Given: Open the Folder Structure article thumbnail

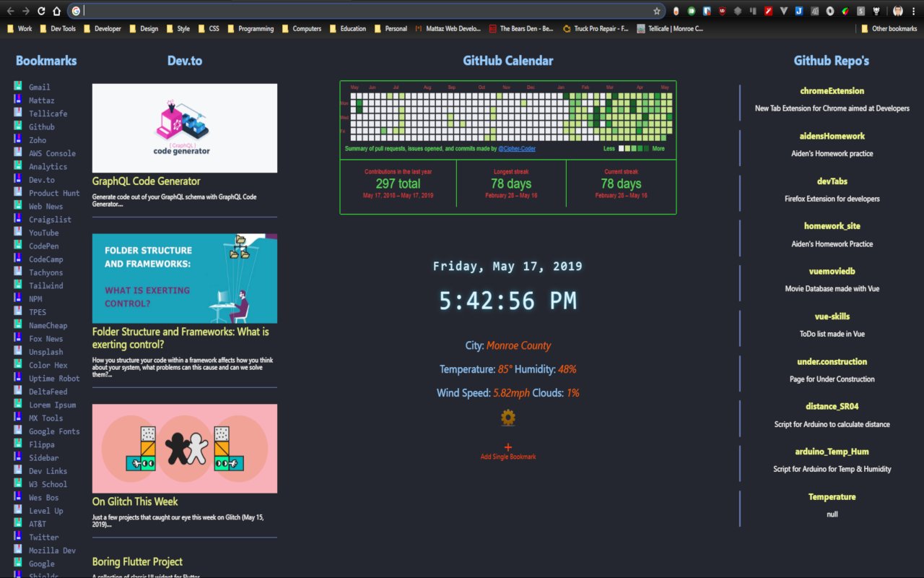Looking at the screenshot, I should pos(185,278).
